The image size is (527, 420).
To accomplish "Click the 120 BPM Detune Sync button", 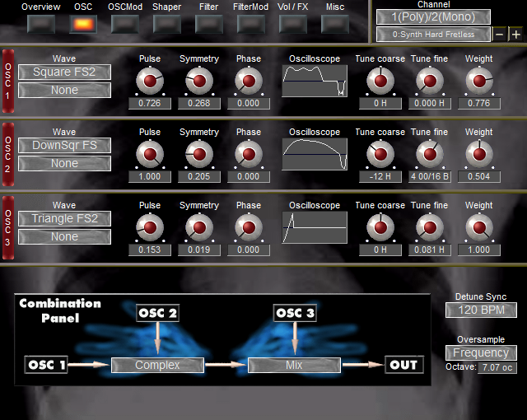I will tap(481, 310).
